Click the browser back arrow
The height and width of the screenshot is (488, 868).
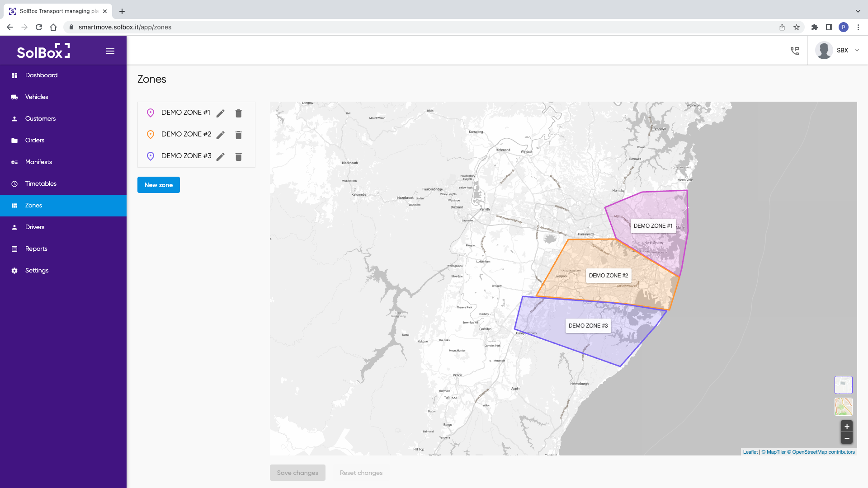point(10,27)
